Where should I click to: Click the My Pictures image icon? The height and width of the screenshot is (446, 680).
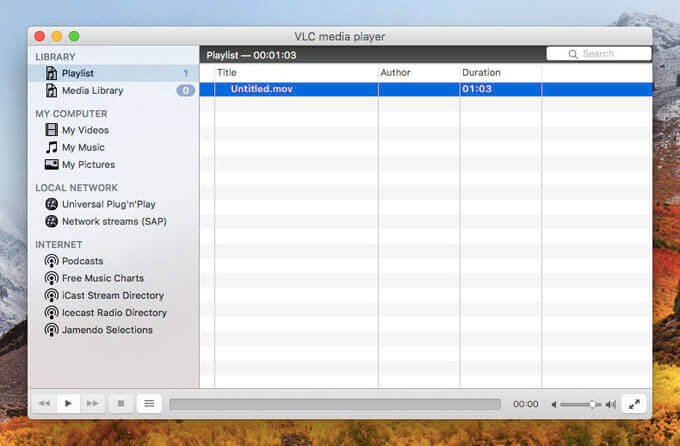click(51, 164)
